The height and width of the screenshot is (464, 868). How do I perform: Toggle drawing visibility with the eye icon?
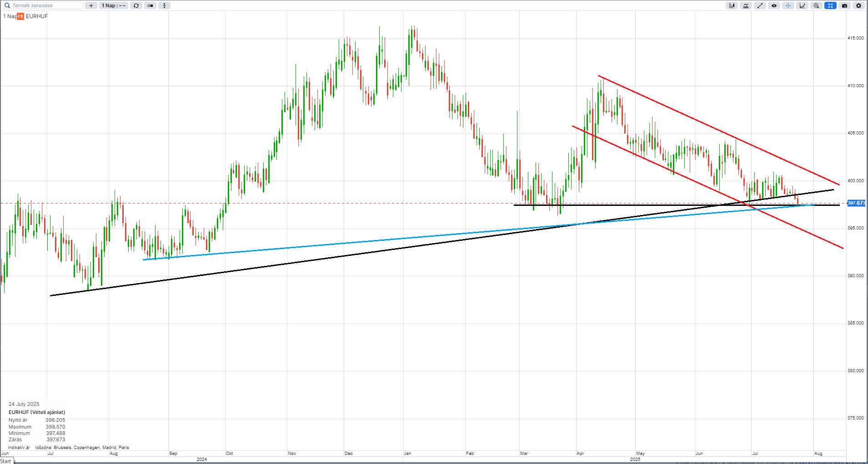pos(774,5)
